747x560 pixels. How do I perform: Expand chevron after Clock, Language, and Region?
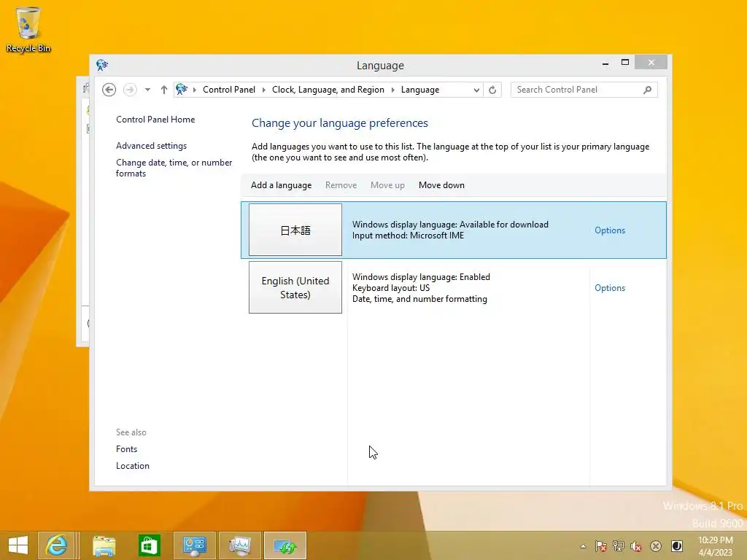392,90
